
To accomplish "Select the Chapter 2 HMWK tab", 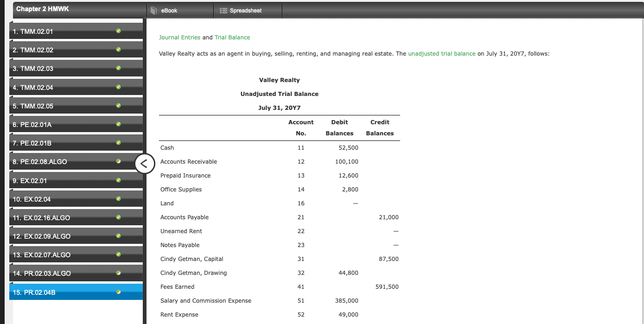I will click(43, 8).
